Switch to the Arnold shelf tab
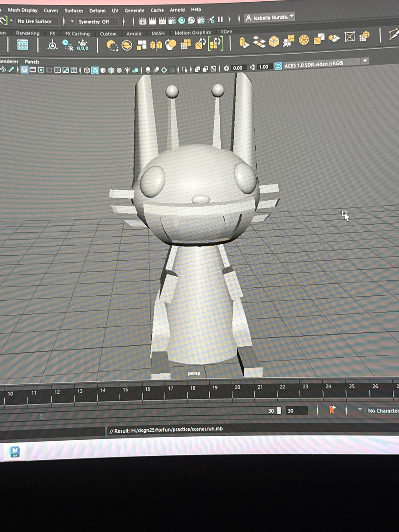Viewport: 399px width, 532px height. (134, 33)
